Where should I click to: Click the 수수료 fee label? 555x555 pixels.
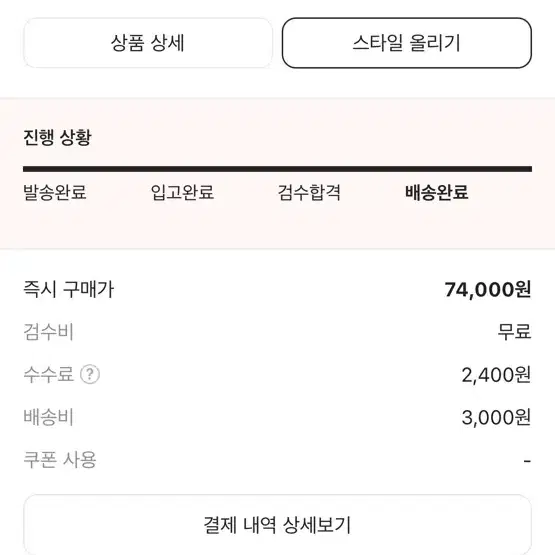[48, 374]
